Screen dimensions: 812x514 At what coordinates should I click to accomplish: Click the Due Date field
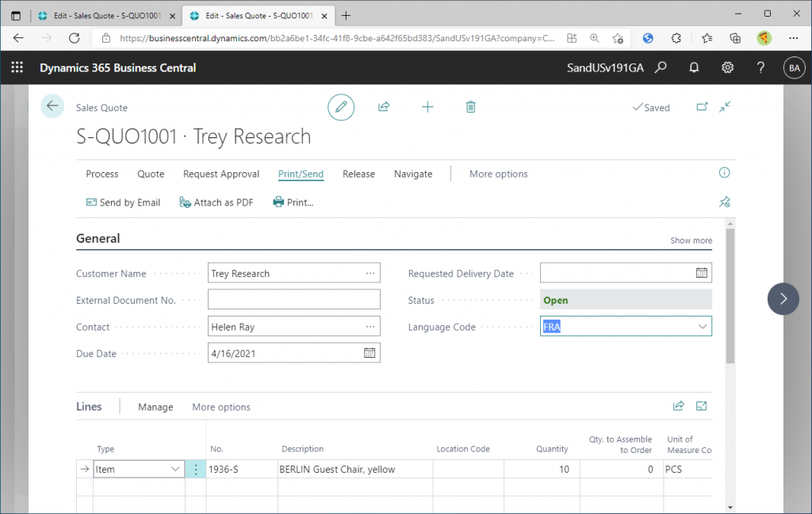tap(293, 353)
